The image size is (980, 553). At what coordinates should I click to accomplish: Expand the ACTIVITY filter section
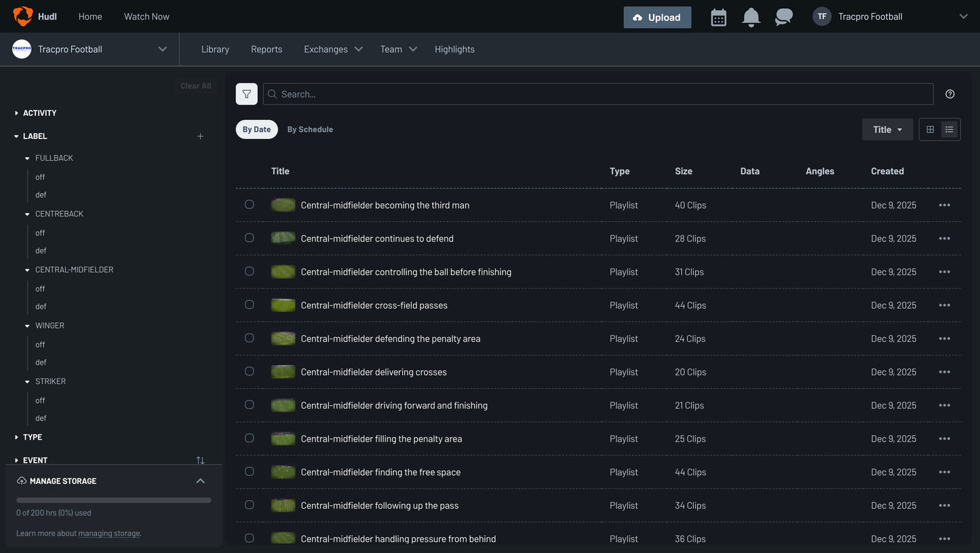[x=39, y=113]
